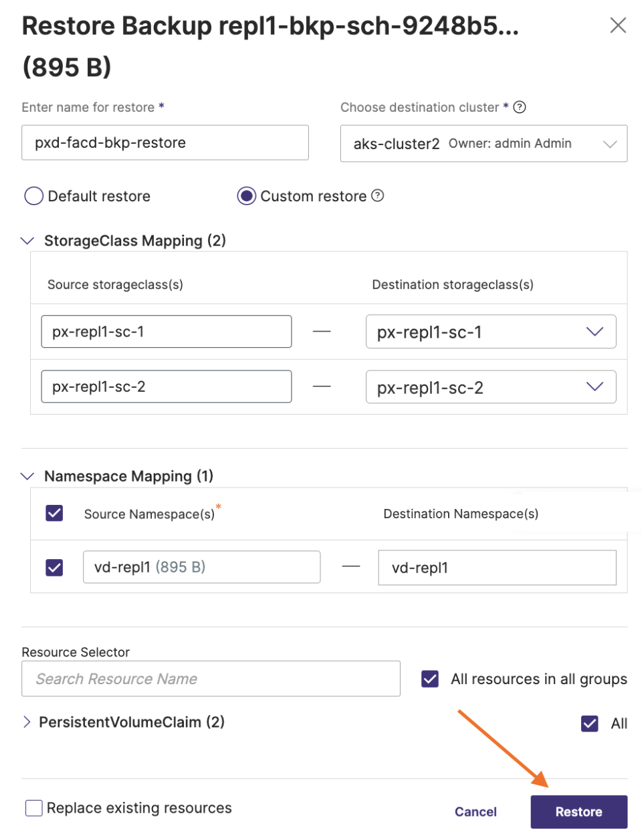This screenshot has width=642, height=840.
Task: Expand the PersistentVolumeClaim (2) group
Action: point(27,722)
